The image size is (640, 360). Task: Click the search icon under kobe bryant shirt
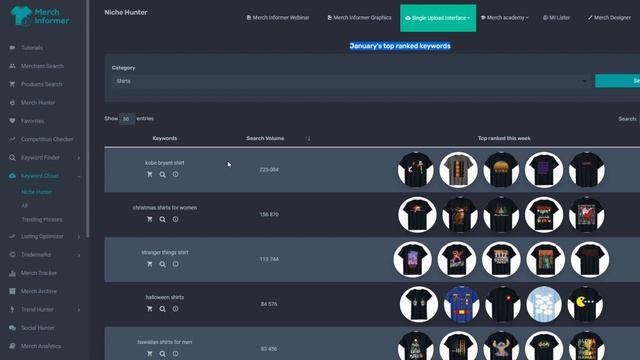[x=162, y=175]
